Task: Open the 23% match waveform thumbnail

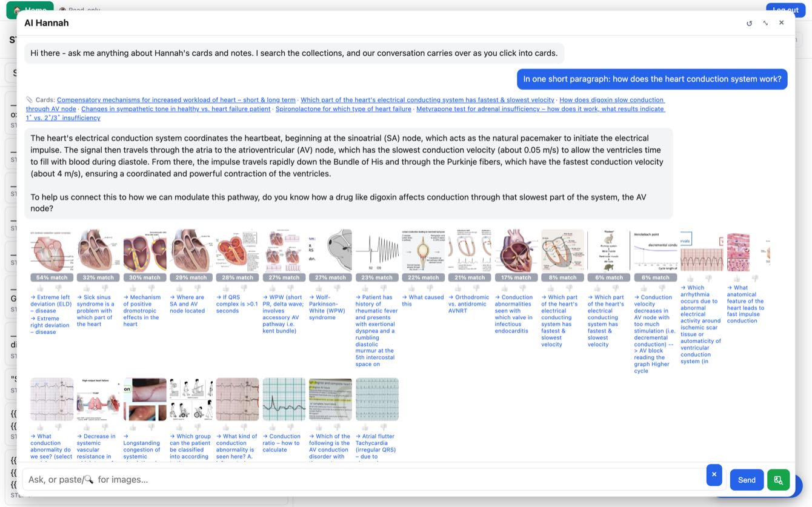Action: pyautogui.click(x=377, y=250)
